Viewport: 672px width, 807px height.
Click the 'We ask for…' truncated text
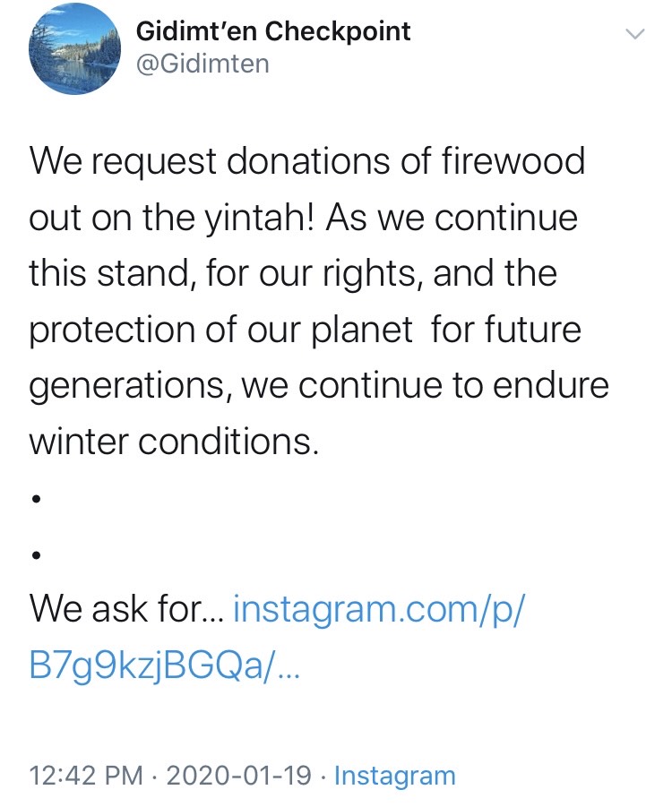[126, 609]
